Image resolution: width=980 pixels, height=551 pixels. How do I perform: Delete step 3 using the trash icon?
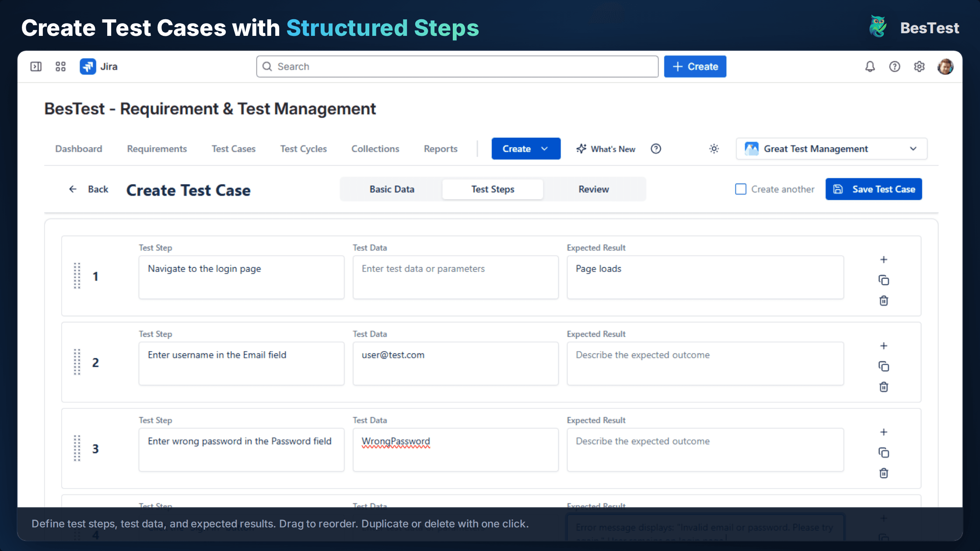point(884,473)
